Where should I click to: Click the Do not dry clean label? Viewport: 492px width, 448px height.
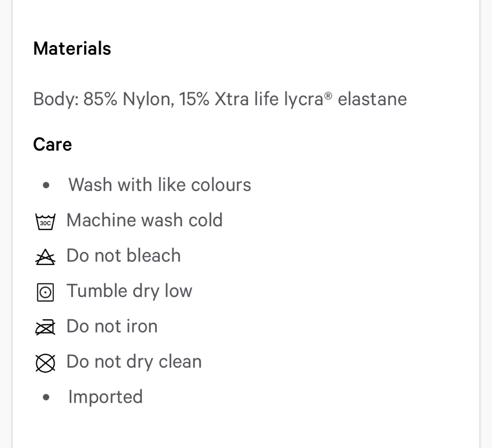click(x=134, y=362)
